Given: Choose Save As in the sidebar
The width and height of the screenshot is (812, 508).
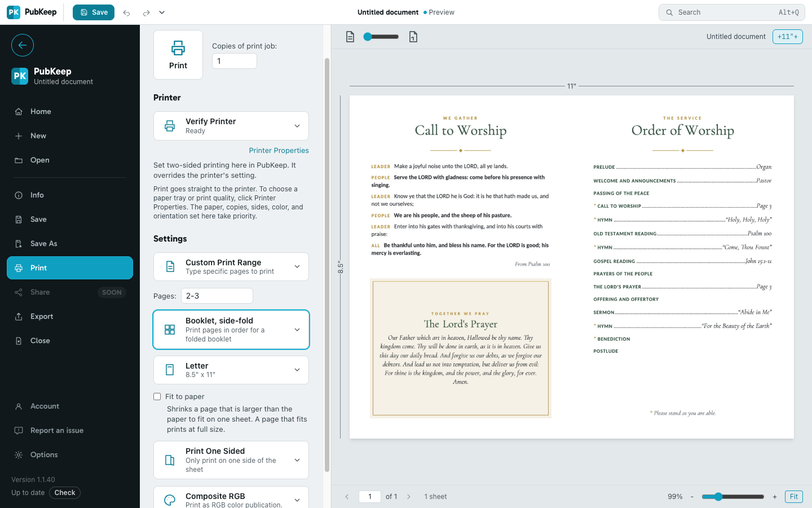Looking at the screenshot, I should click(x=70, y=244).
